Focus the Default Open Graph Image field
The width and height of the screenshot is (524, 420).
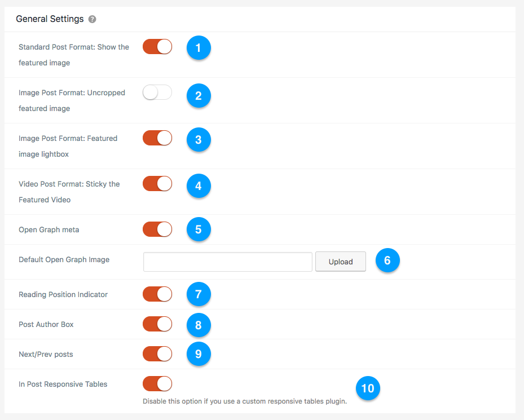click(x=227, y=262)
